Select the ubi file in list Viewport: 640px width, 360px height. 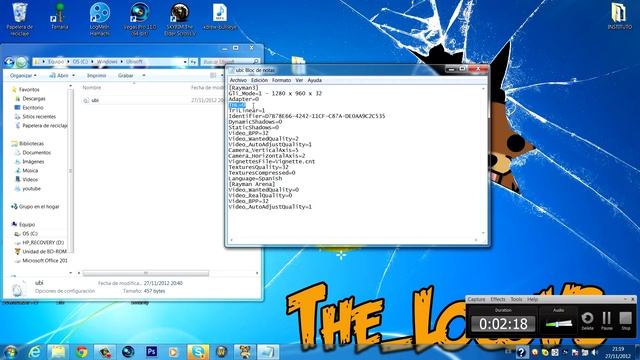tap(95, 100)
